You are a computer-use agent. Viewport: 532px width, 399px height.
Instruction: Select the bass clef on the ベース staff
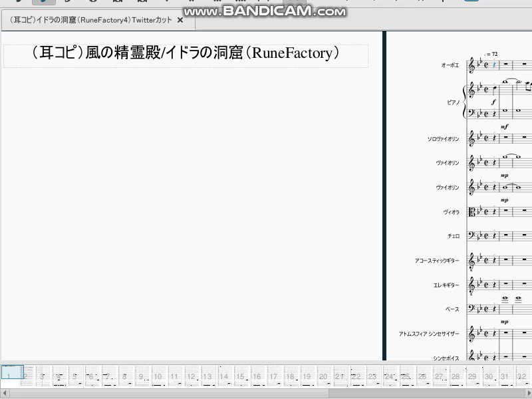pos(471,309)
